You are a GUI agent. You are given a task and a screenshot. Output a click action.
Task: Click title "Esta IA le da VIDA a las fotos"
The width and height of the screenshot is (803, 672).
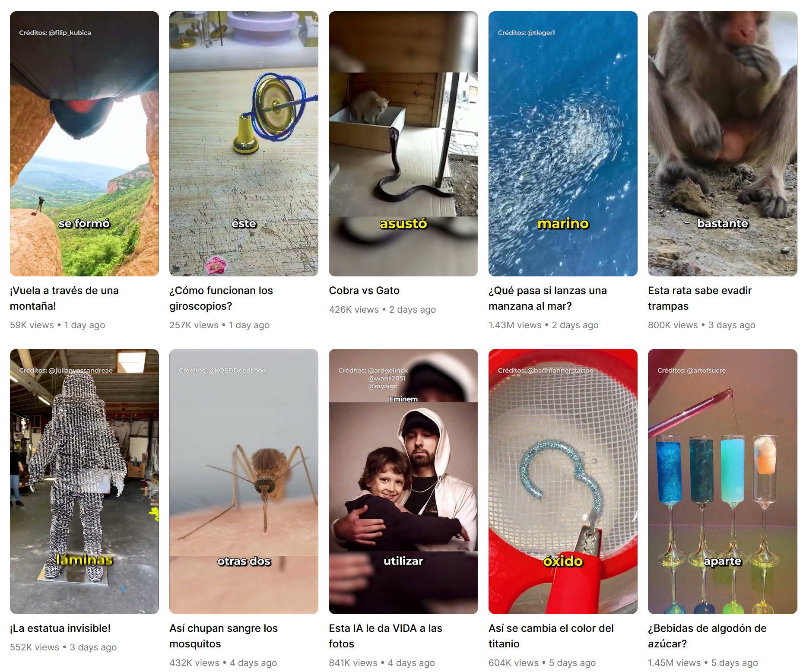tap(385, 636)
